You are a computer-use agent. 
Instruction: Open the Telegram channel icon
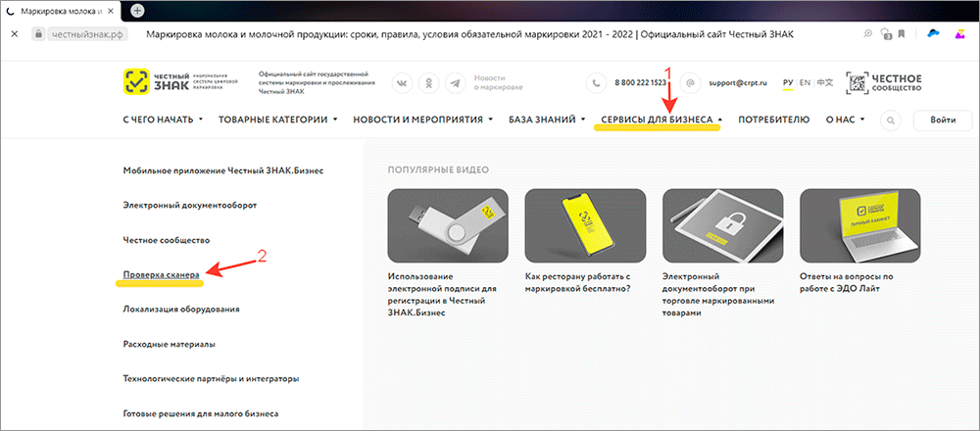tap(456, 82)
